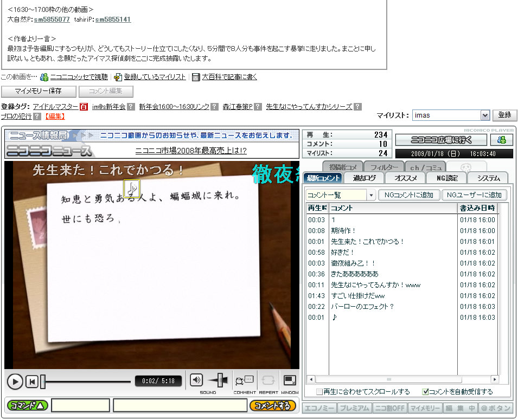Click the encyclopedia icon before 大百科で記事に書く
518x420 pixels.
[196, 77]
